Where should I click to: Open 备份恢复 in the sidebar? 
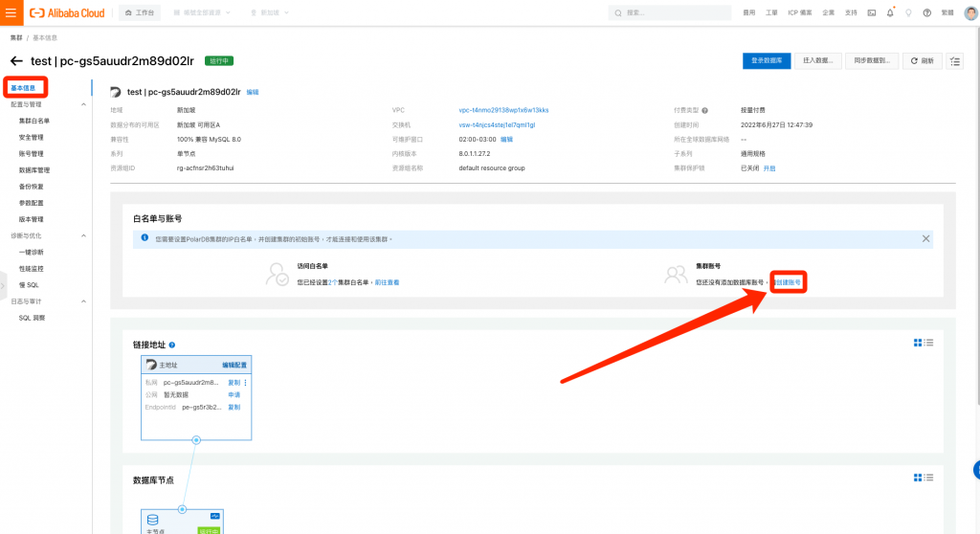click(x=31, y=187)
